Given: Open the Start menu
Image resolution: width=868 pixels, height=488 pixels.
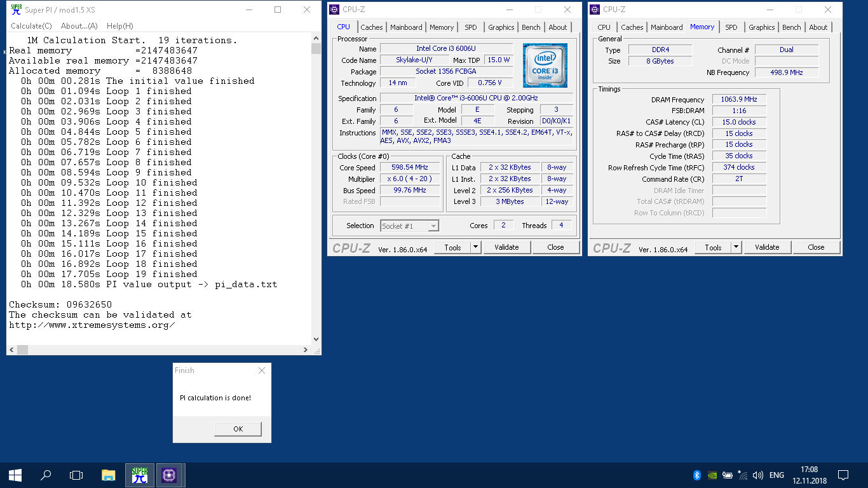Looking at the screenshot, I should [x=15, y=475].
